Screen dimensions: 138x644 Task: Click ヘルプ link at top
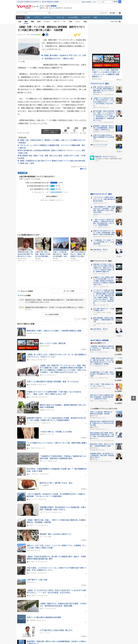point(94,2)
